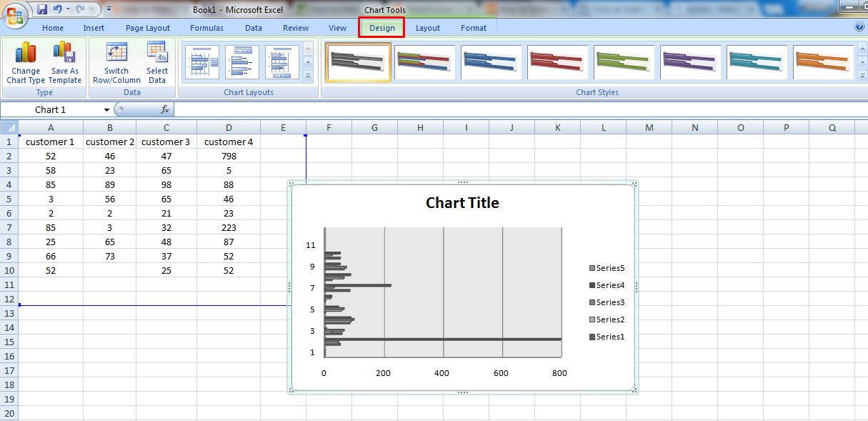Select the teal chart style
This screenshot has height=421, width=868.
pyautogui.click(x=757, y=62)
